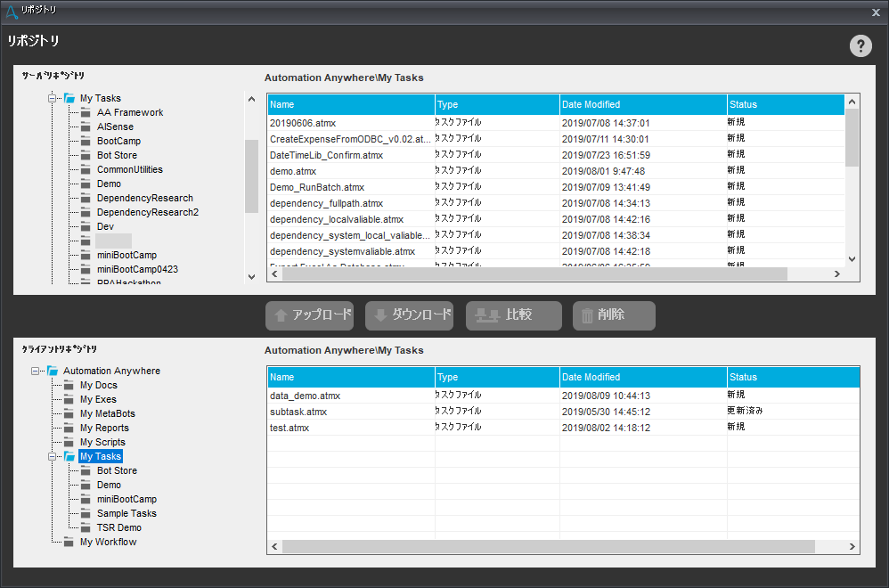Click the server tree scroll-up arrow

[x=252, y=99]
